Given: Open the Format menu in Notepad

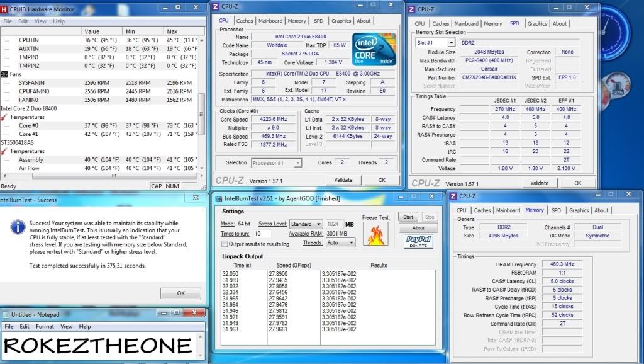Looking at the screenshot, I should pyautogui.click(x=45, y=327).
